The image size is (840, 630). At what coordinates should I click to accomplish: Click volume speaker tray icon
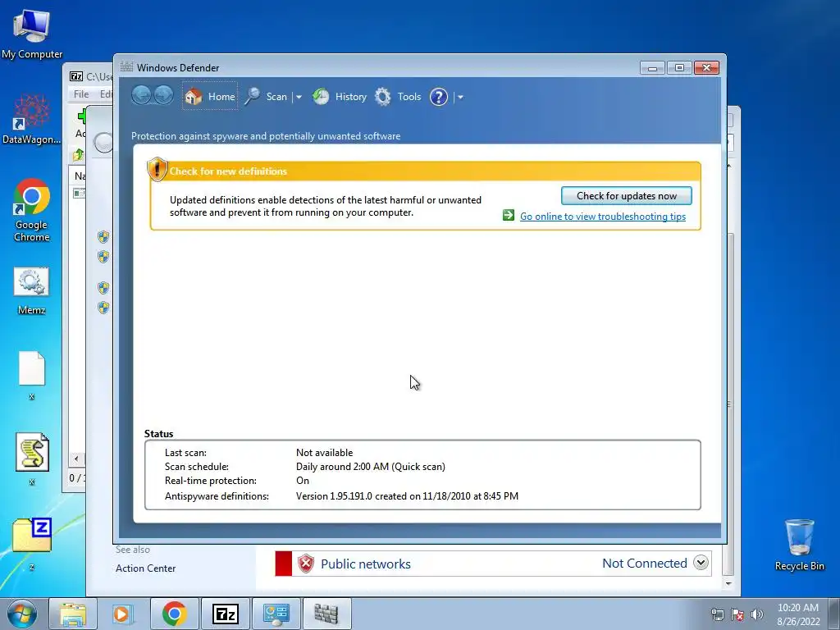tap(757, 614)
